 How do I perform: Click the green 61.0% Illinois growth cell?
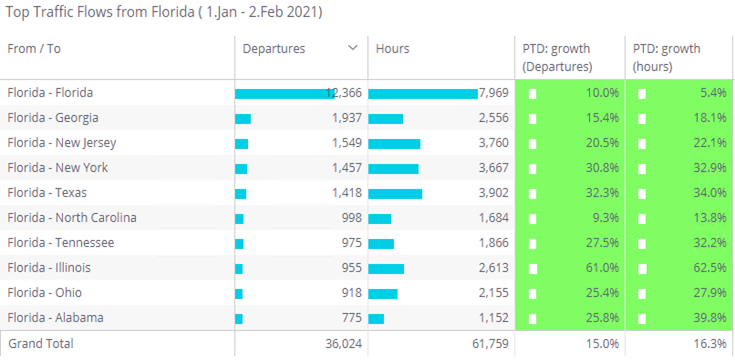(x=570, y=268)
